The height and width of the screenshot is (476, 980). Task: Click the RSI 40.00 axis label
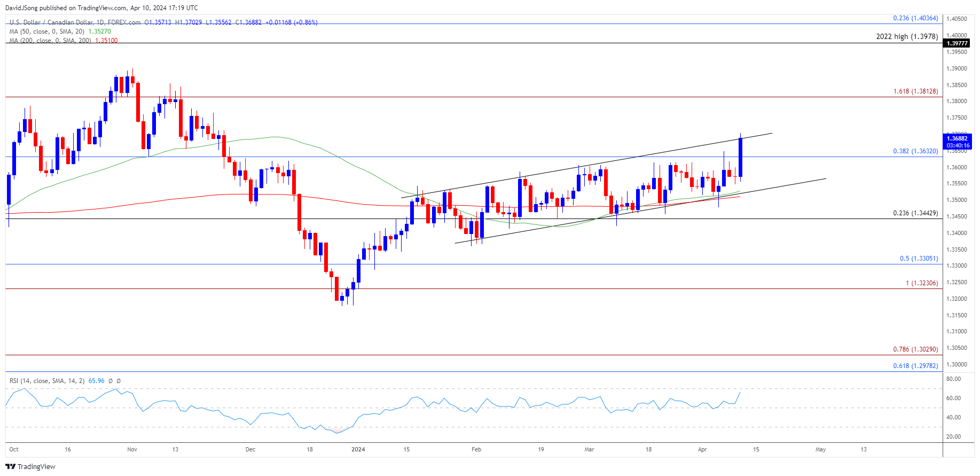[953, 417]
